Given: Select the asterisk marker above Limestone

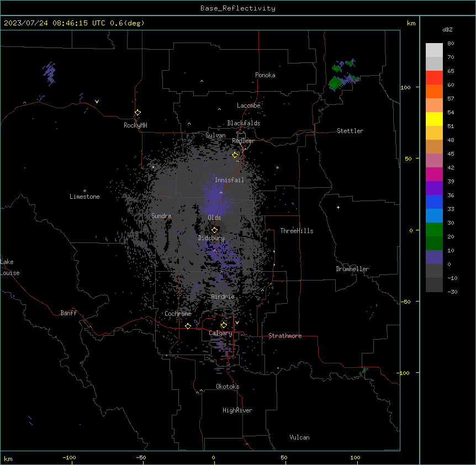Looking at the screenshot, I should point(84,191).
